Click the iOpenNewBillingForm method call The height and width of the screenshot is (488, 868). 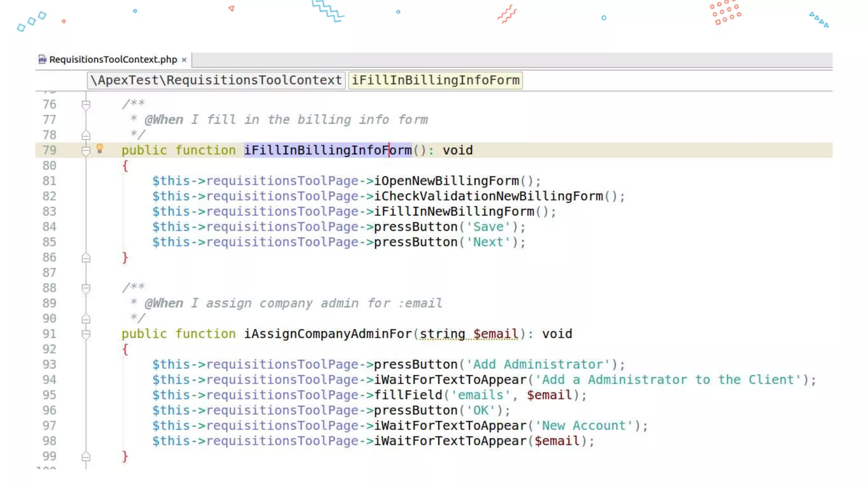click(446, 181)
